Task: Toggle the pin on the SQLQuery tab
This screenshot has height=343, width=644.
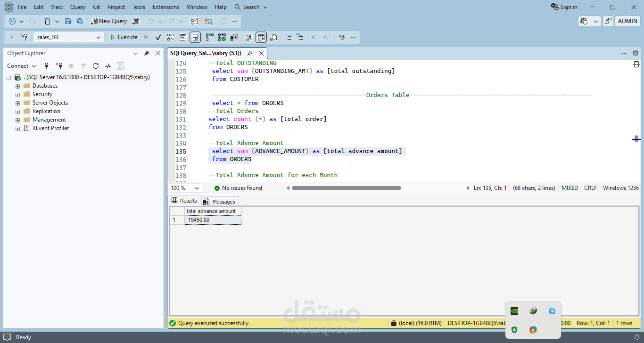Action: pyautogui.click(x=250, y=53)
